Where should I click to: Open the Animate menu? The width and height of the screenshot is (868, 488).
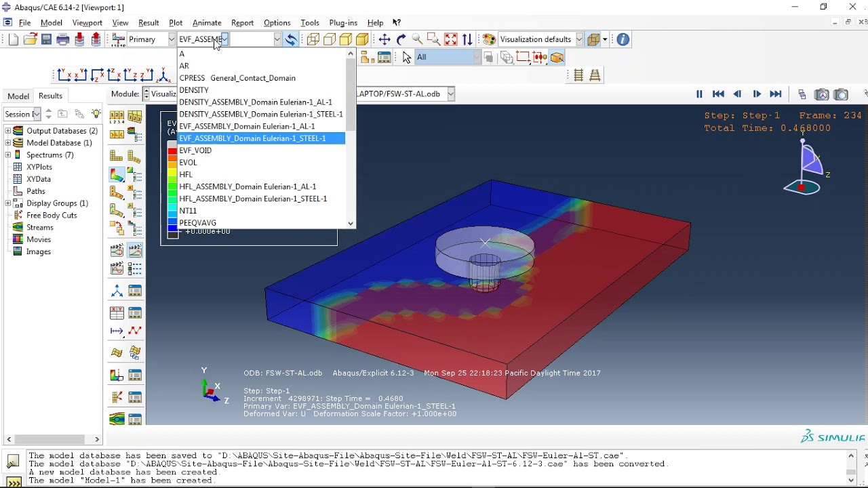tap(207, 22)
